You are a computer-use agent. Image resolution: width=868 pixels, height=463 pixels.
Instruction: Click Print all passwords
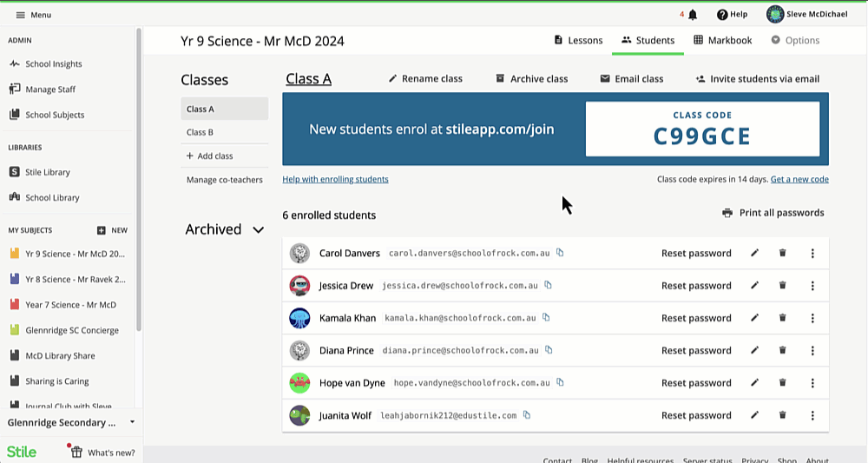[773, 213]
